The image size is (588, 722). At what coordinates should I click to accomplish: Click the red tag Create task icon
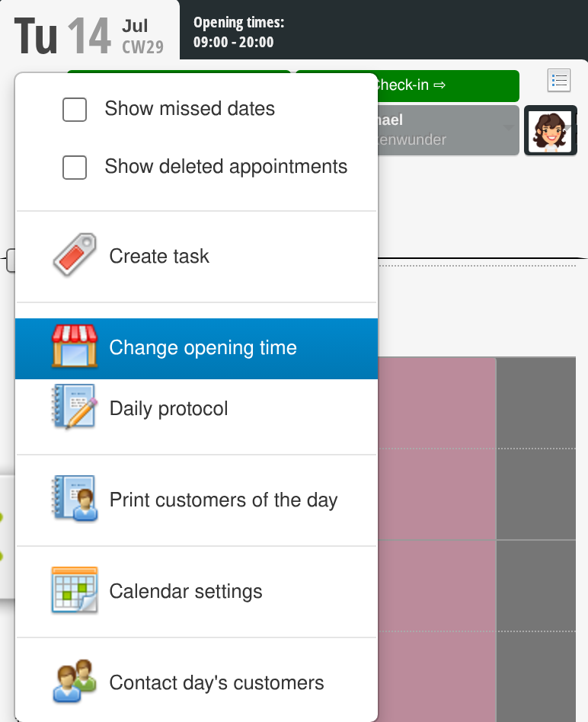[x=75, y=254]
